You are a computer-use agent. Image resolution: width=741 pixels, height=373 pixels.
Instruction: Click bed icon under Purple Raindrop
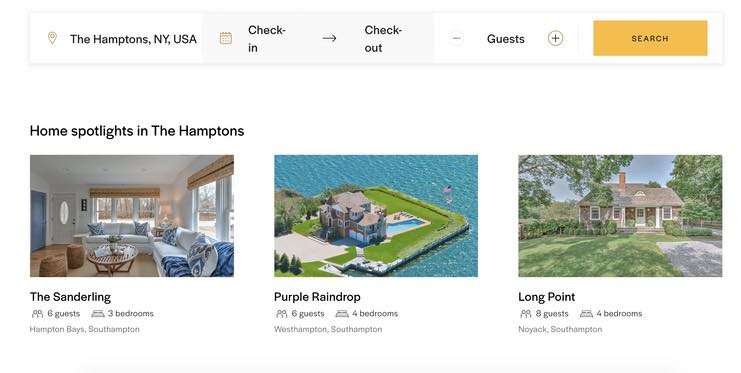342,313
